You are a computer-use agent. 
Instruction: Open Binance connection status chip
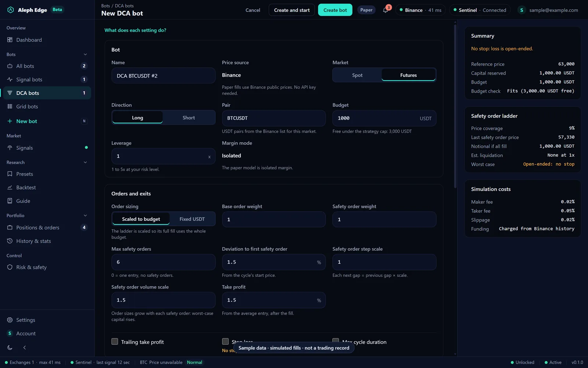pyautogui.click(x=421, y=10)
